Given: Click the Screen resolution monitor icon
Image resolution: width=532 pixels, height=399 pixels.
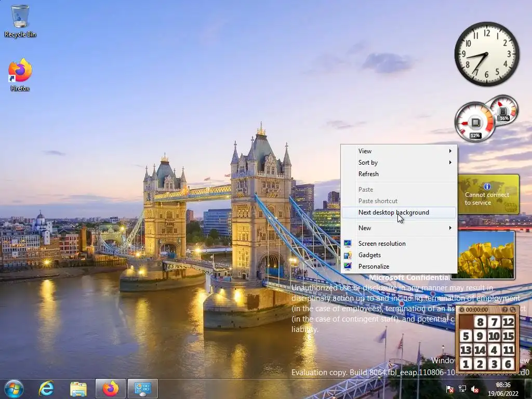Looking at the screenshot, I should (348, 244).
